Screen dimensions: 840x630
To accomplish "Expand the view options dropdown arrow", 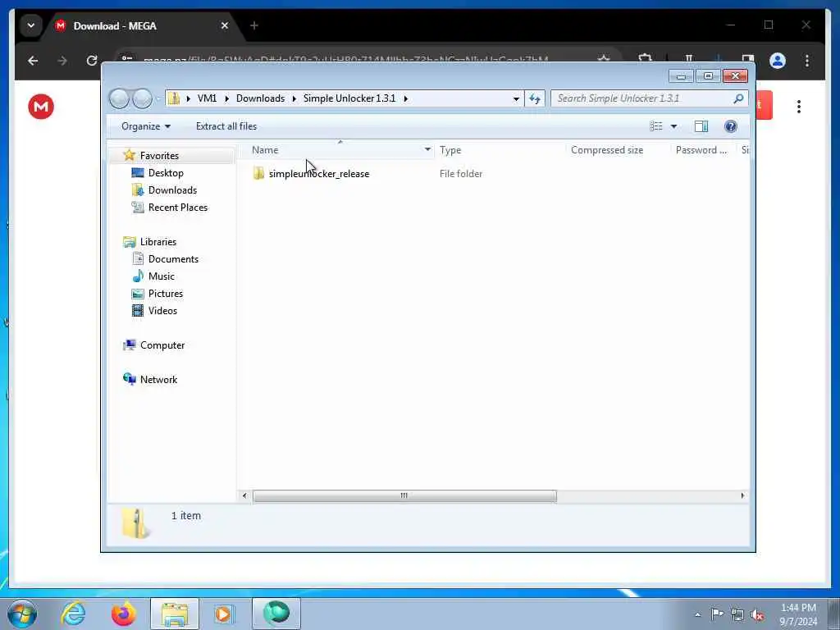I will pyautogui.click(x=674, y=126).
